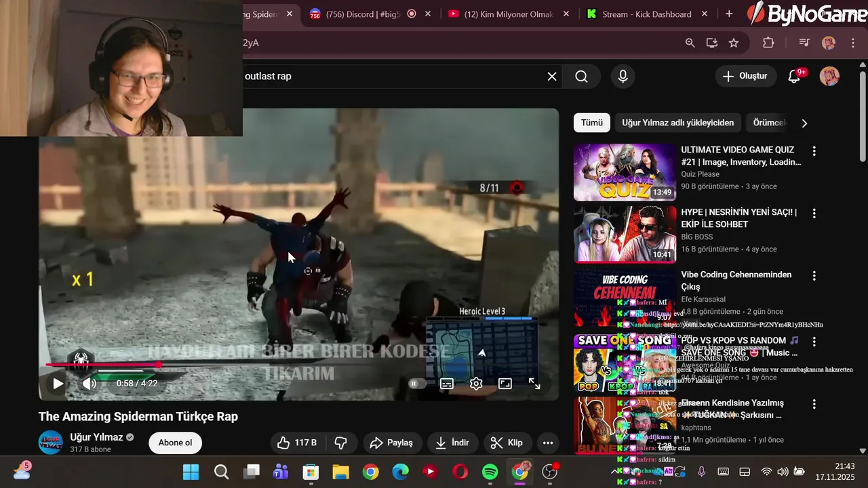This screenshot has height=488, width=868.
Task: Open Microsoft Edge from taskbar
Action: [x=400, y=472]
